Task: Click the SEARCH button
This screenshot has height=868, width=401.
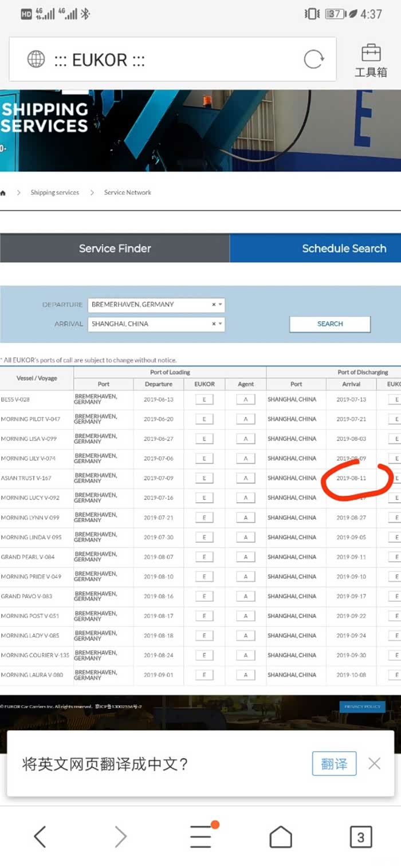Action: [330, 324]
